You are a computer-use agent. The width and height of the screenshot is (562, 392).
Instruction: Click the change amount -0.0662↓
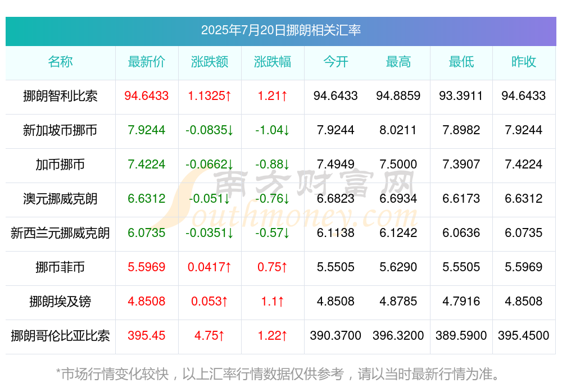[x=210, y=165]
